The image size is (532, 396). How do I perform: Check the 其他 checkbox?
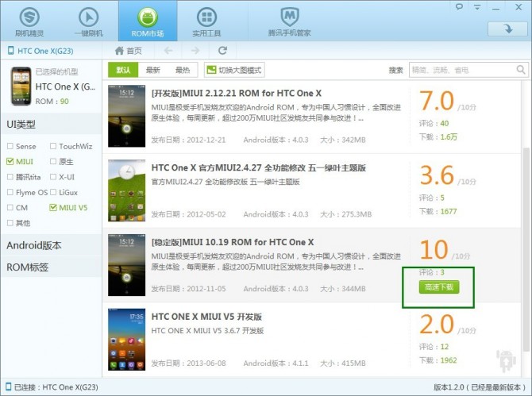coord(10,223)
